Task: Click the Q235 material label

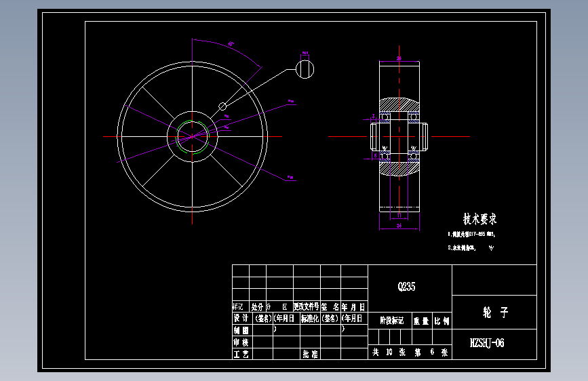Action: (406, 287)
